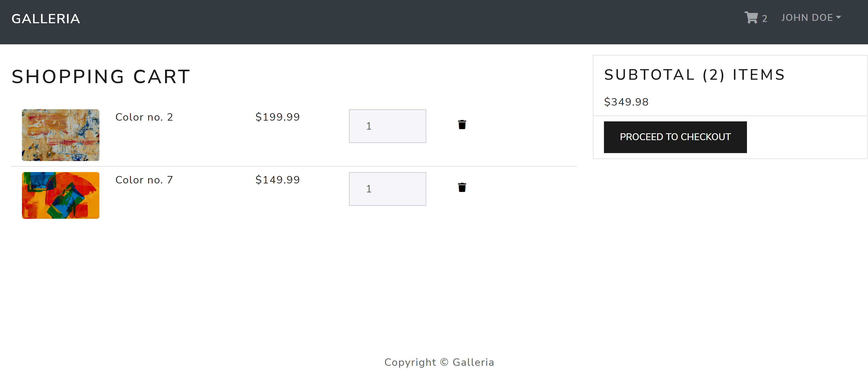Open the JOHN DOE account dropdown
868x384 pixels.
click(x=806, y=17)
